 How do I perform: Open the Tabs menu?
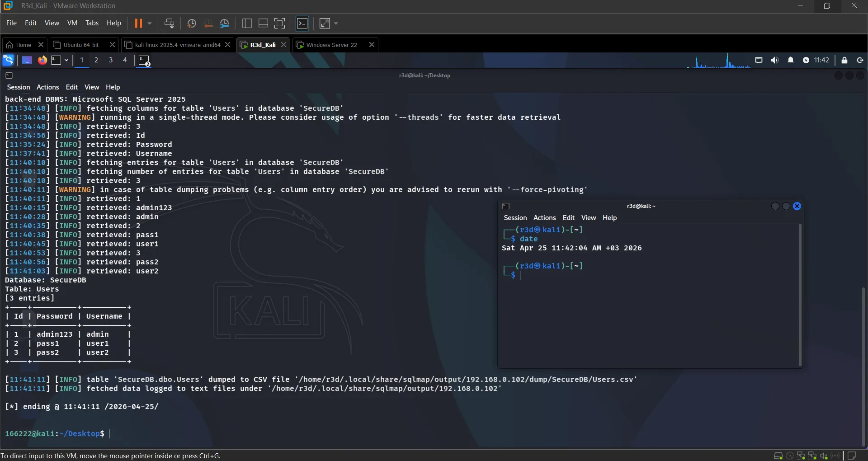[x=92, y=23]
